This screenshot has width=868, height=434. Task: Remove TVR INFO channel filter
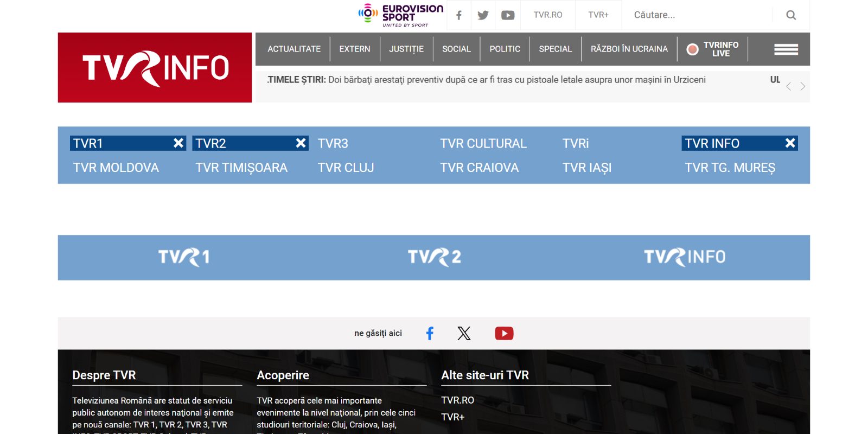click(x=790, y=143)
